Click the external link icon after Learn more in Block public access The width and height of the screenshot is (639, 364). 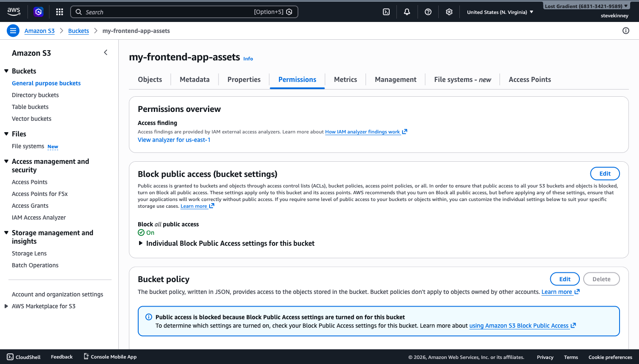pyautogui.click(x=212, y=206)
